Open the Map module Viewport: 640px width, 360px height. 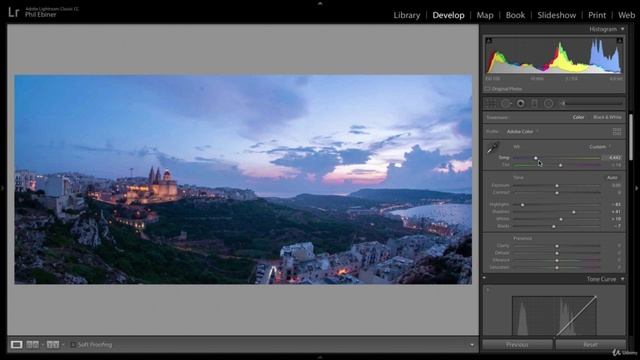coord(485,15)
